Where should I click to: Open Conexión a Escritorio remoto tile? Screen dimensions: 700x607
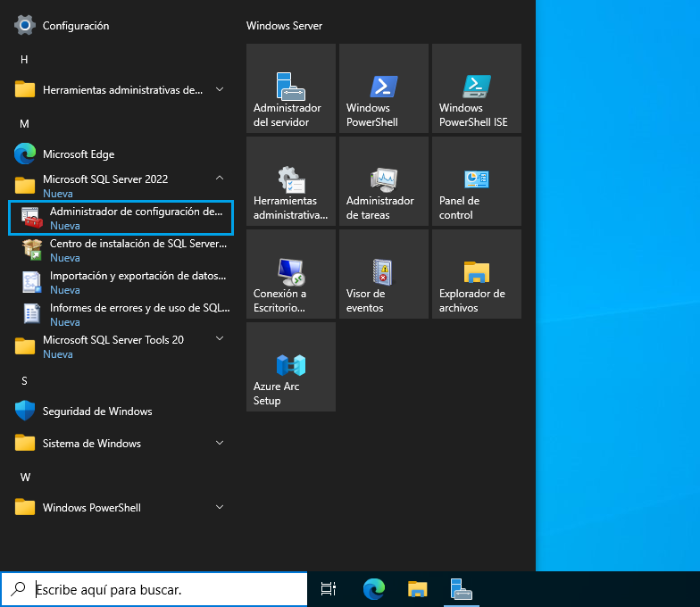[291, 275]
